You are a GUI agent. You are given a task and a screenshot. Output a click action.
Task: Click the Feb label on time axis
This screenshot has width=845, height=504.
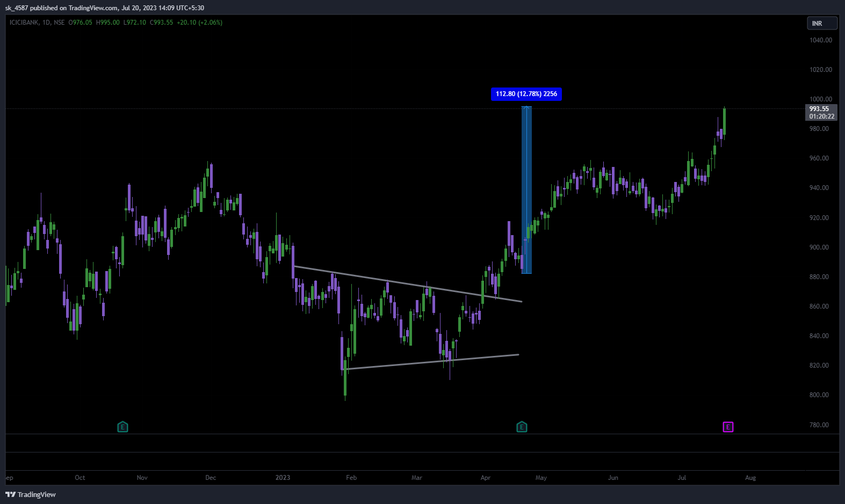click(x=351, y=478)
